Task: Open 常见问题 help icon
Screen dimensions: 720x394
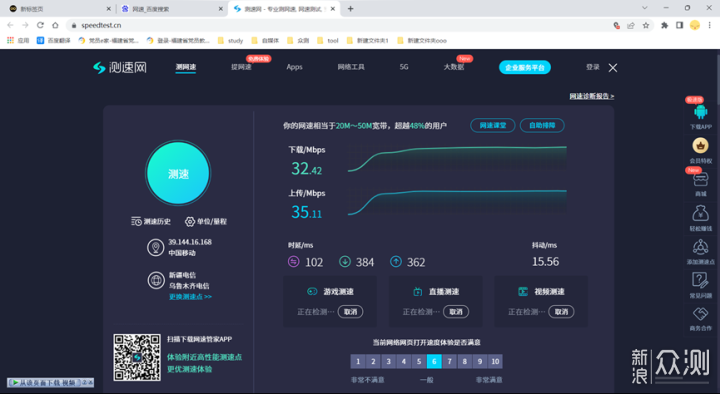Action: pos(700,280)
